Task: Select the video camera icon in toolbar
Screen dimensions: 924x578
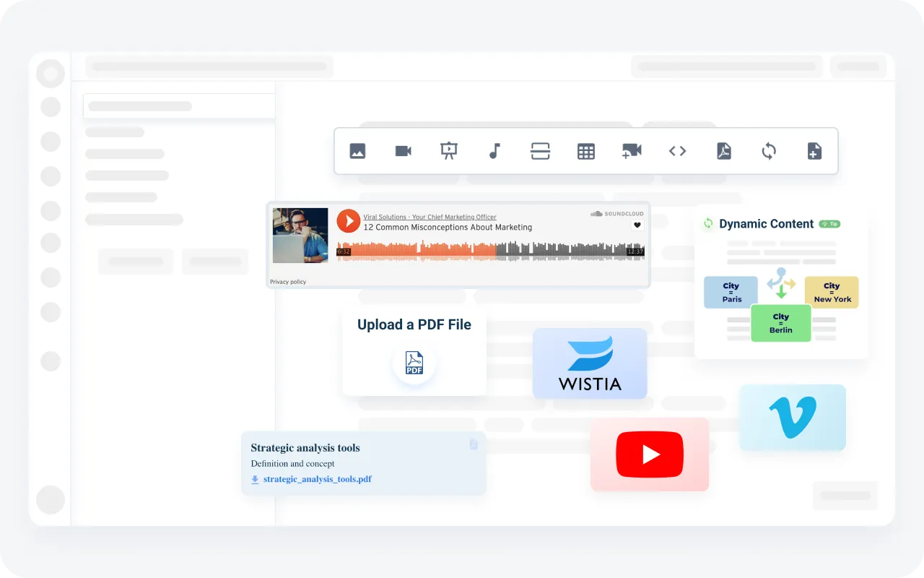Action: click(403, 151)
